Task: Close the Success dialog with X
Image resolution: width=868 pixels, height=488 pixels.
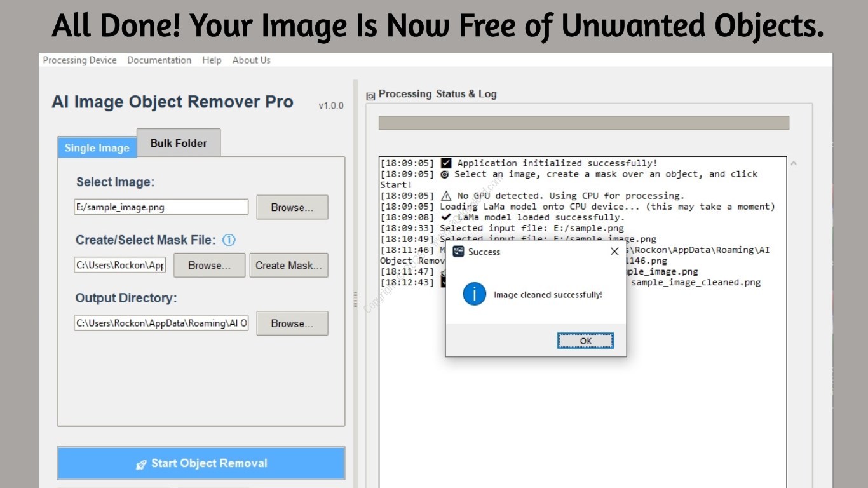Action: pyautogui.click(x=614, y=252)
